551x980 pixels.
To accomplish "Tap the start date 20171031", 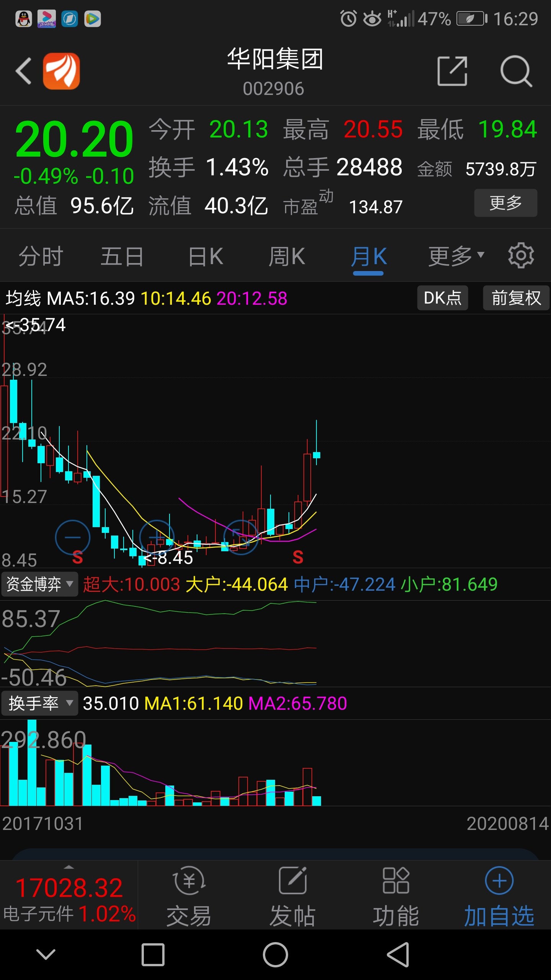I will (42, 824).
